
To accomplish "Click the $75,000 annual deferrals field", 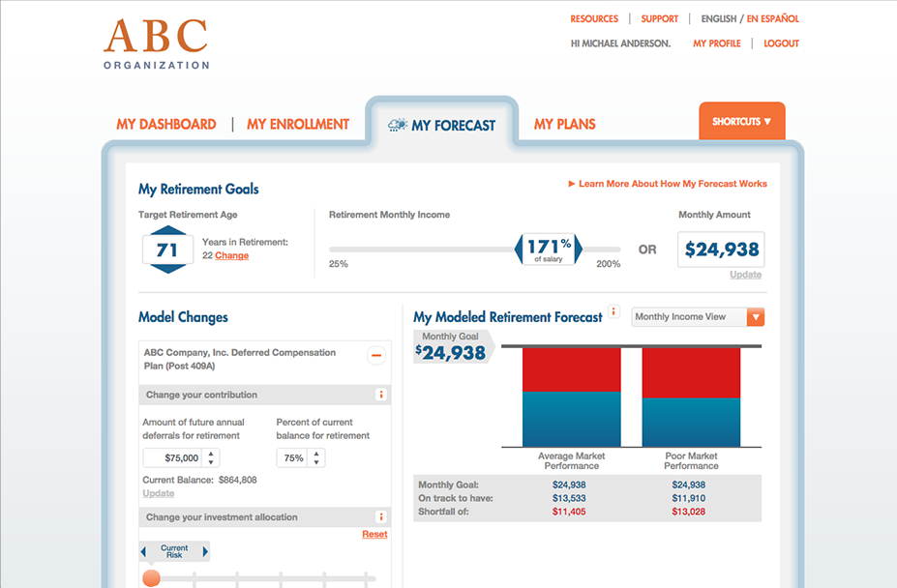I will (x=171, y=457).
